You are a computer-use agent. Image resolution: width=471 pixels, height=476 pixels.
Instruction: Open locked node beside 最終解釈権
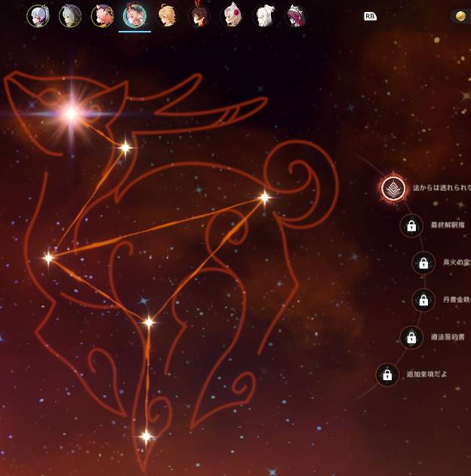click(x=411, y=226)
